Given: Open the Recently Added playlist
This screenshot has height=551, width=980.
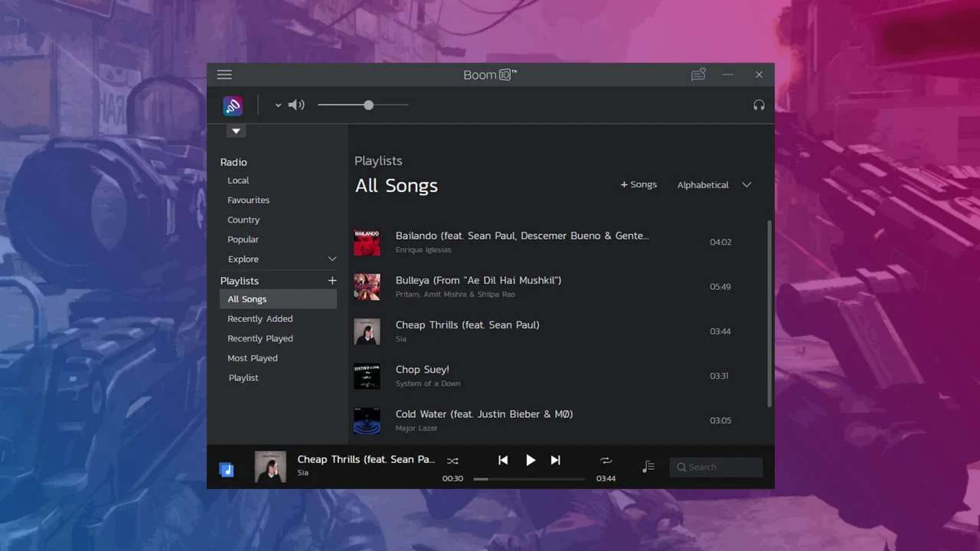Looking at the screenshot, I should click(x=260, y=319).
